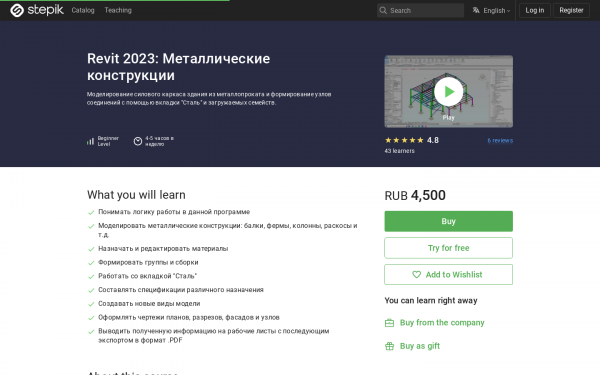Click 'Понимать логику работы в данной программе' item

(x=174, y=212)
